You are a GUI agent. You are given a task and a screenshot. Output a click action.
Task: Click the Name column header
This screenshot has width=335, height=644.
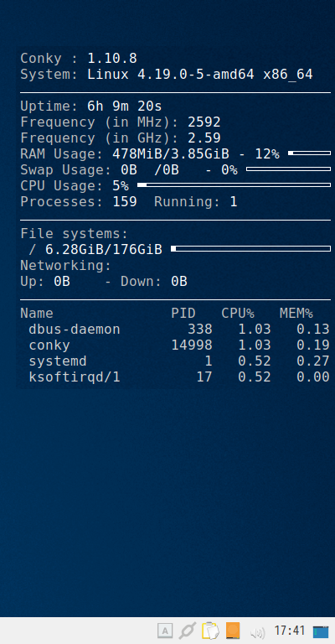point(37,314)
